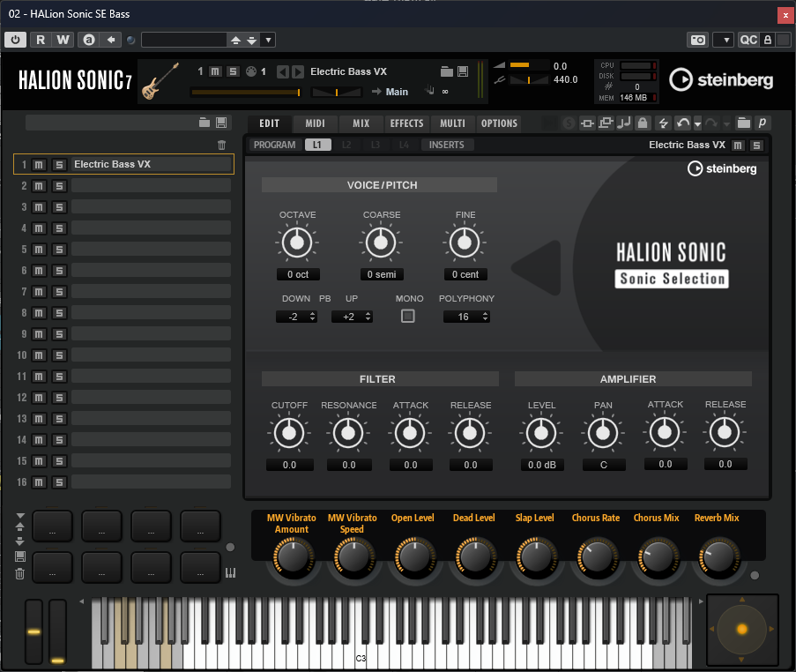Click the amplifier LEVEL knob
The width and height of the screenshot is (796, 672).
pos(541,433)
